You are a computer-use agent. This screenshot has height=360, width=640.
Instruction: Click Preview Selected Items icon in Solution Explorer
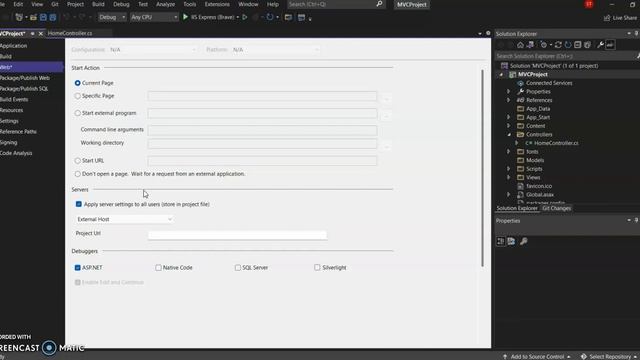(x=610, y=45)
